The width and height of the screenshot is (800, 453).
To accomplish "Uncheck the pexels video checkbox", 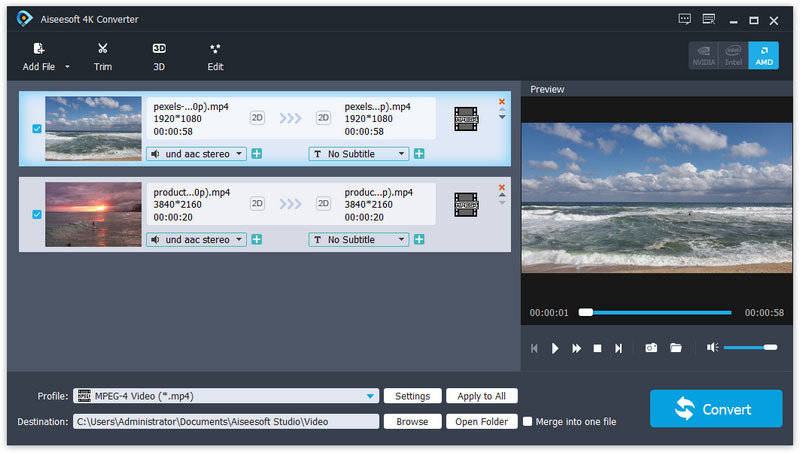I will click(x=37, y=129).
